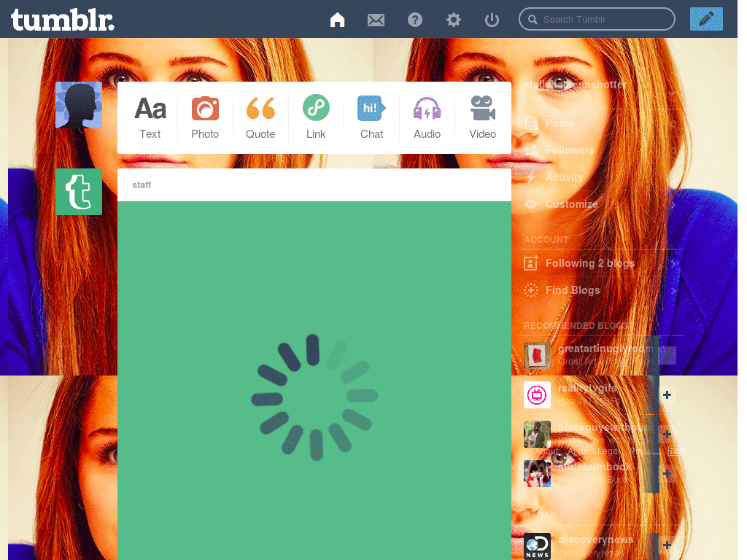Click the blue pencil compose button
This screenshot has width=747, height=560.
point(706,19)
